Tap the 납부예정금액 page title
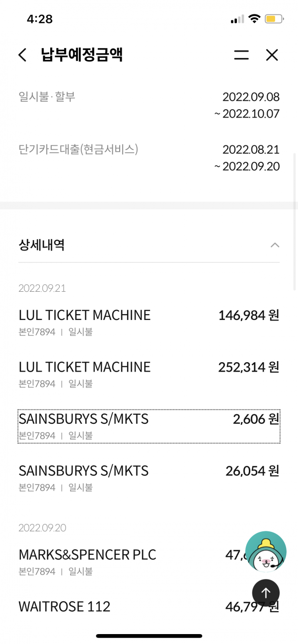 82,55
